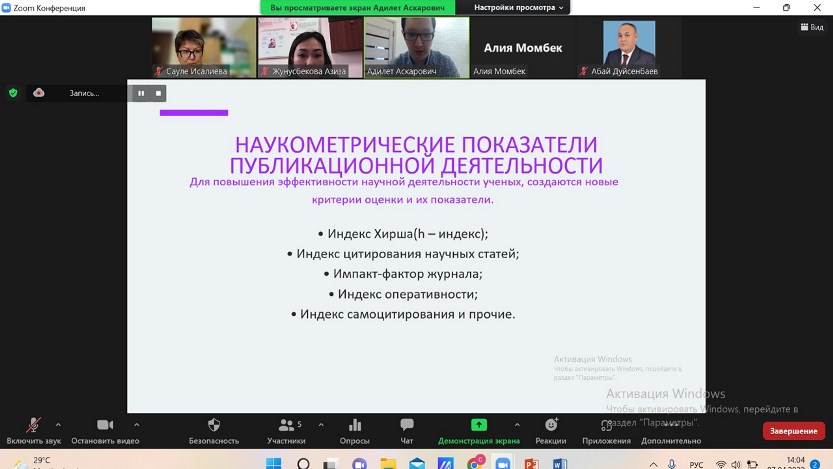Open the Безопасность security shield
Viewport: 833px width, 469px height.
pyautogui.click(x=214, y=426)
